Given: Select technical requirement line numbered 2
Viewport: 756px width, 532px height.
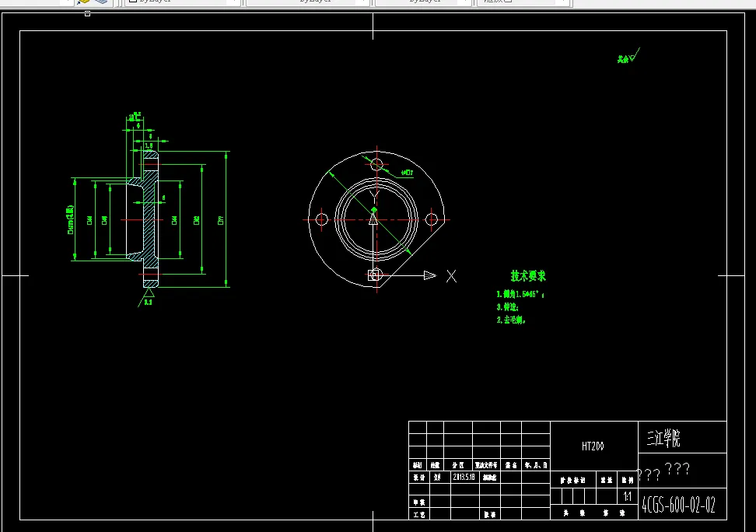Looking at the screenshot, I should (510, 320).
